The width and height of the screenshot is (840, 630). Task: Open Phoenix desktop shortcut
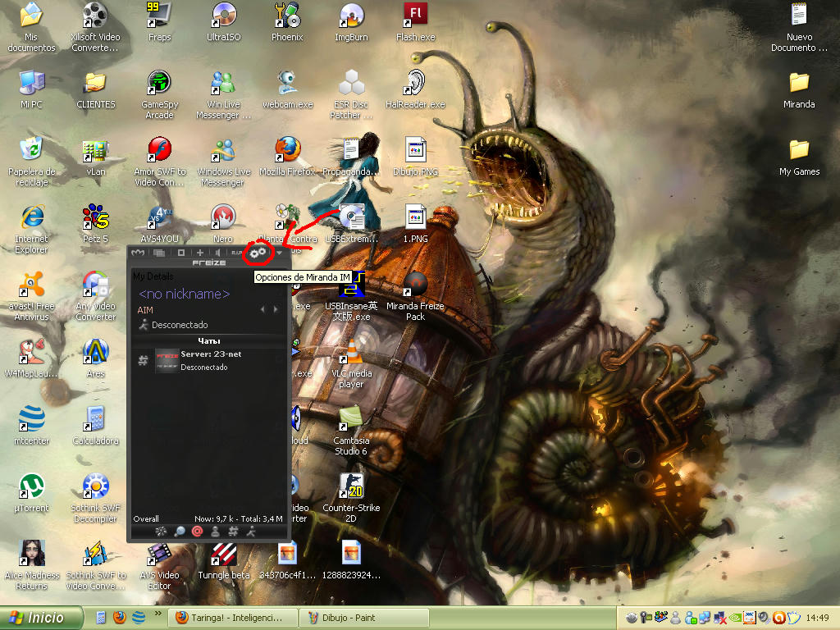coord(288,22)
